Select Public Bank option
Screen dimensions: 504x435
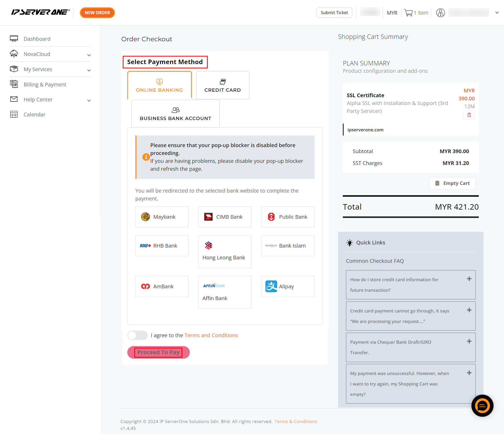(288, 217)
